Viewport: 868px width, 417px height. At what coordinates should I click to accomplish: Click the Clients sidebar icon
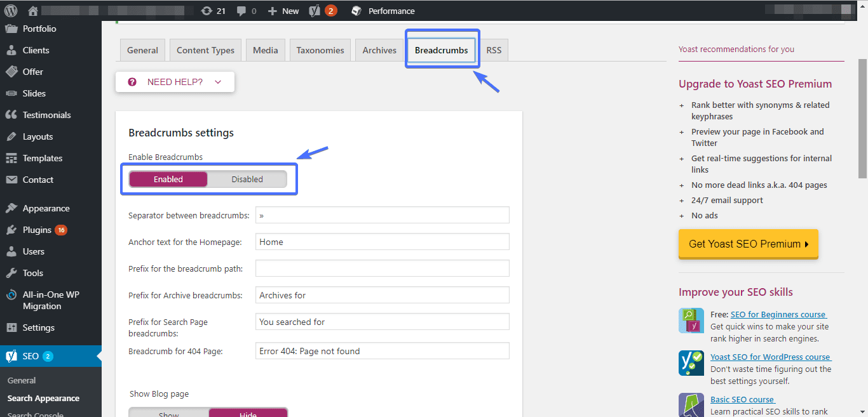[11, 50]
